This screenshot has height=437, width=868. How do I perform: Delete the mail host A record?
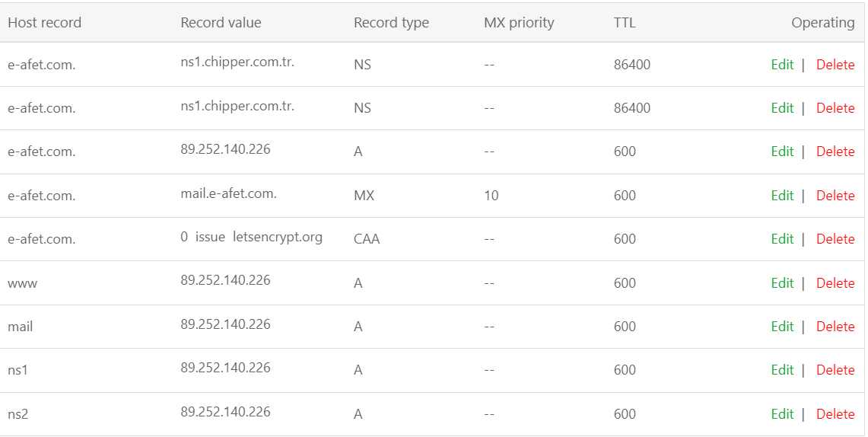pos(835,327)
